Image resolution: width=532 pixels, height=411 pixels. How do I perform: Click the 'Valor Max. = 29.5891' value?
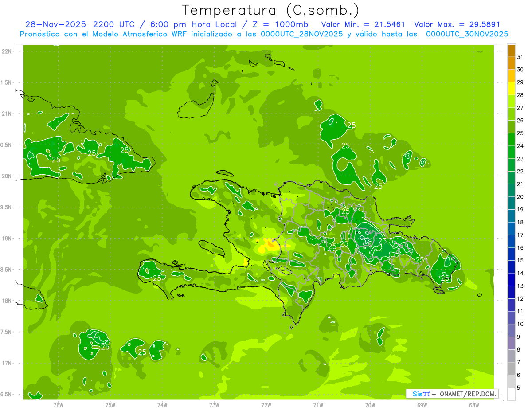[457, 24]
